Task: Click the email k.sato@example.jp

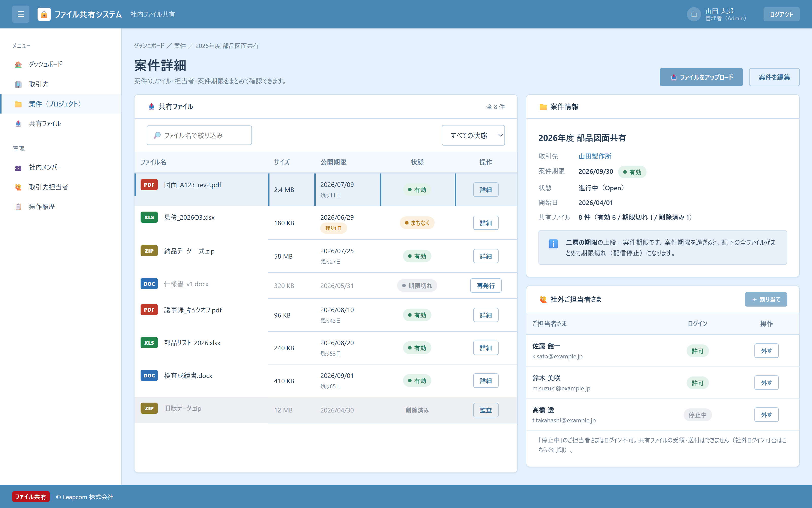Action: [x=557, y=356]
